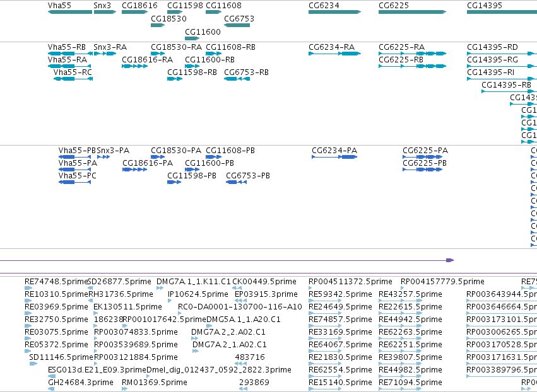Select transcript CG14395-RG
The width and height of the screenshot is (537, 392).
click(x=492, y=60)
